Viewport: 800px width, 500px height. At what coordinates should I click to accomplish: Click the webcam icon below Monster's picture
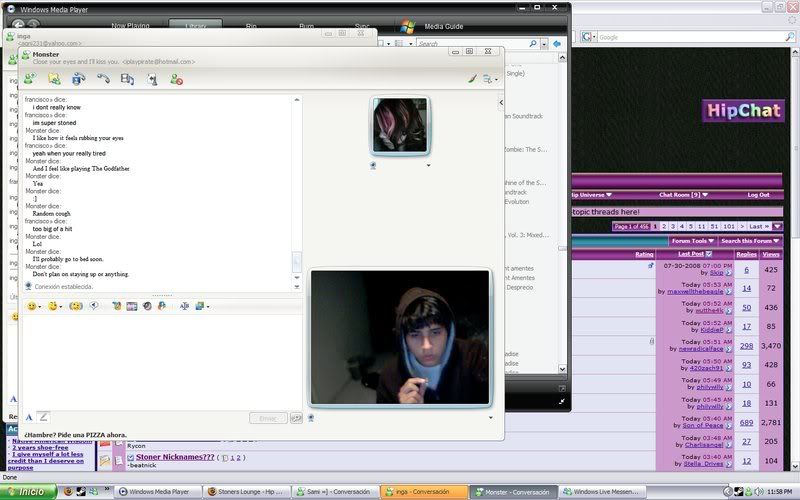(x=373, y=165)
